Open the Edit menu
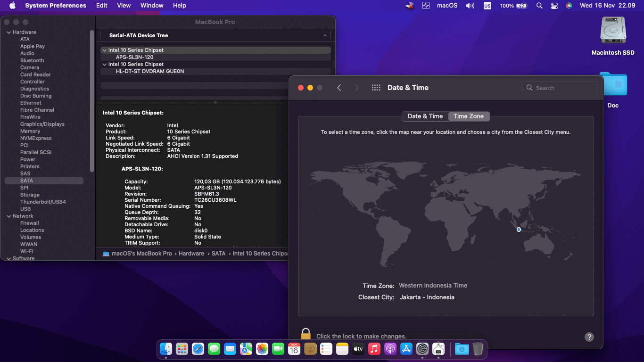 (x=102, y=6)
